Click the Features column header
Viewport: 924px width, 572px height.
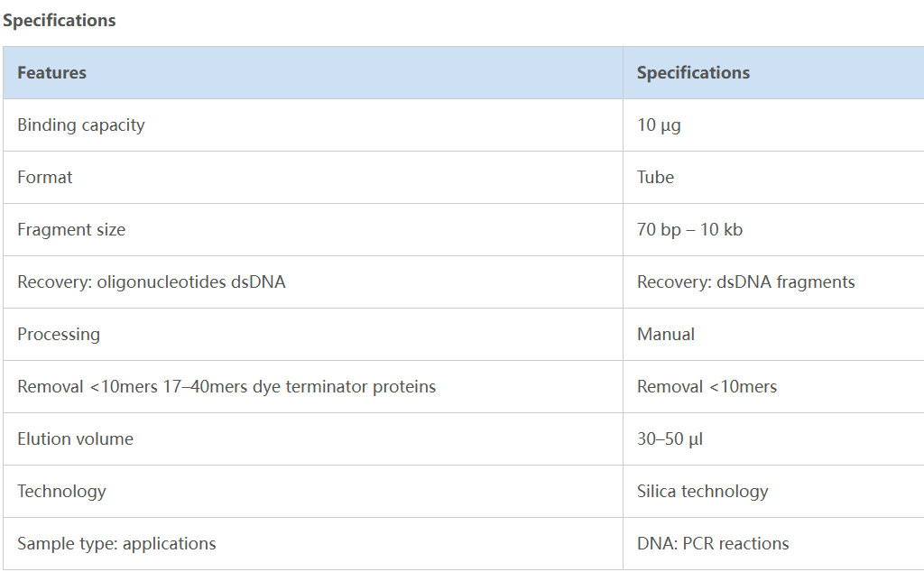(52, 73)
